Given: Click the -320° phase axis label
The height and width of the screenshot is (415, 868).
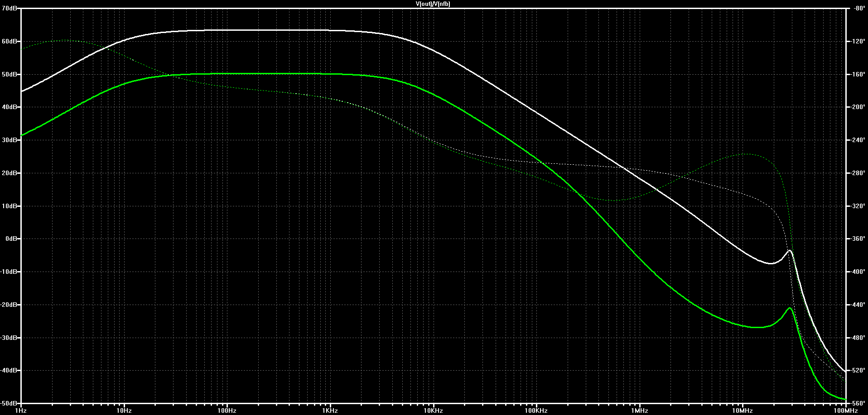Looking at the screenshot, I should coord(857,206).
